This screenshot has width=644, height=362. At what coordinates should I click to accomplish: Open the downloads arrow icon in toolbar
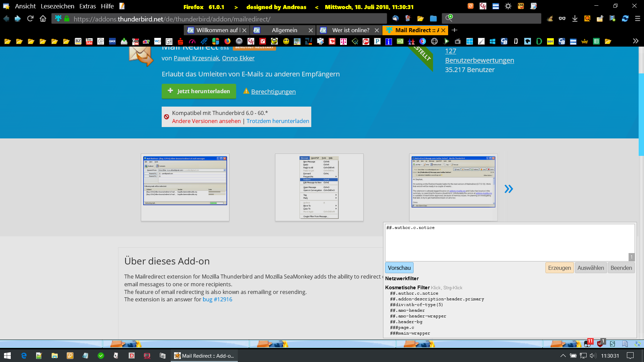click(x=575, y=19)
